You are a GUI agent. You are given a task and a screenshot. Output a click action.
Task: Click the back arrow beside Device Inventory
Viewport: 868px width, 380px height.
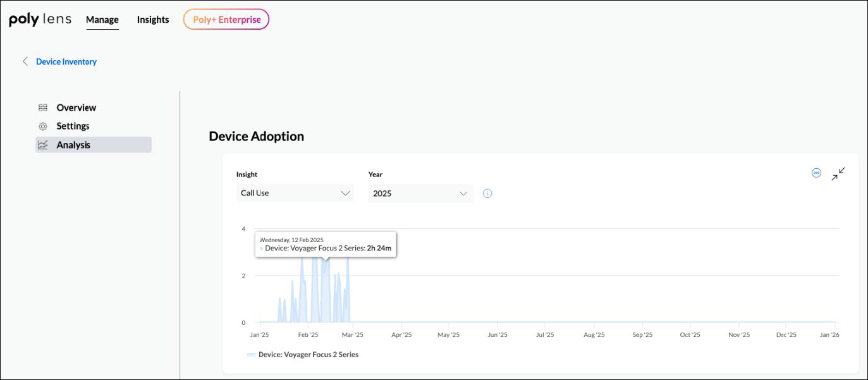click(x=25, y=61)
